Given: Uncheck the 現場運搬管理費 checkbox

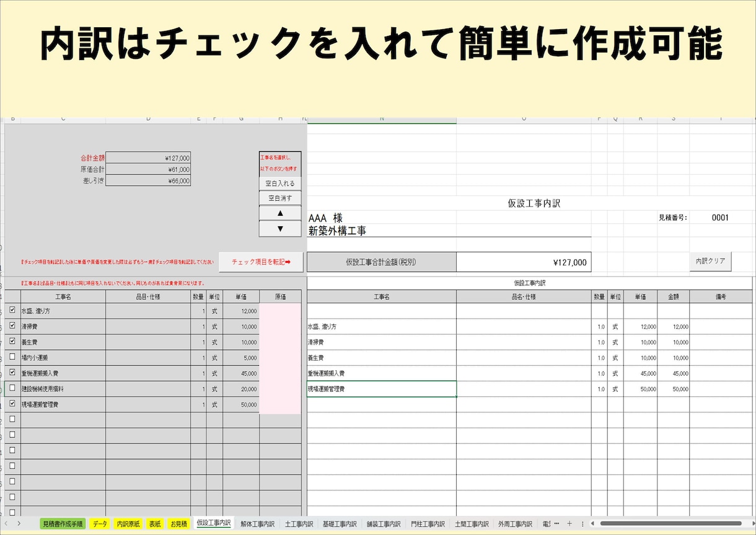Looking at the screenshot, I should pos(12,404).
